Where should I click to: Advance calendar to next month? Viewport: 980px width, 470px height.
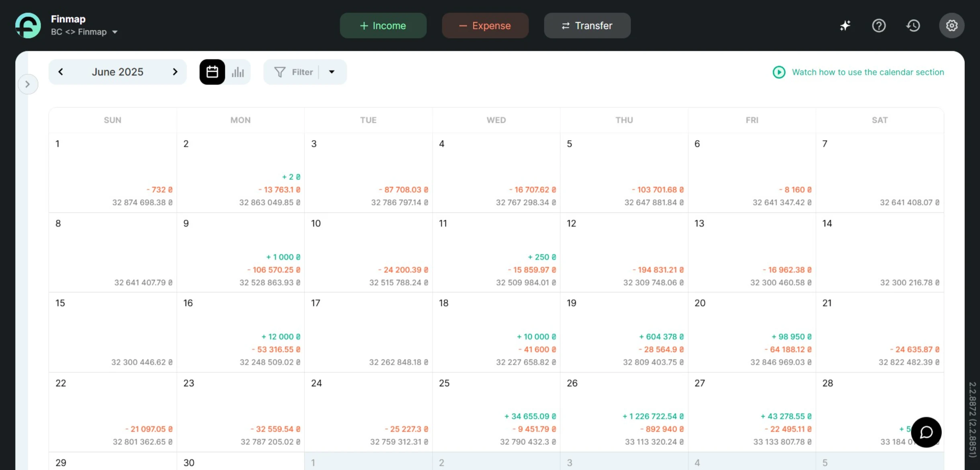click(175, 72)
